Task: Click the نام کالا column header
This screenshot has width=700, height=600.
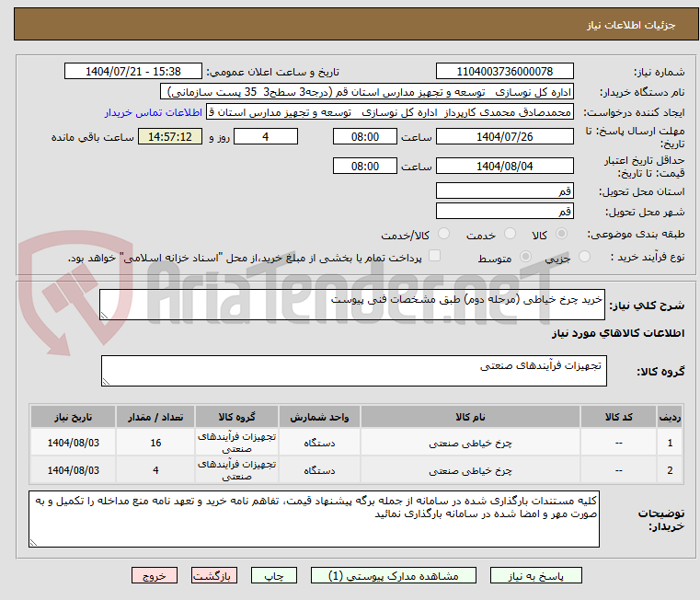Action: tap(470, 417)
